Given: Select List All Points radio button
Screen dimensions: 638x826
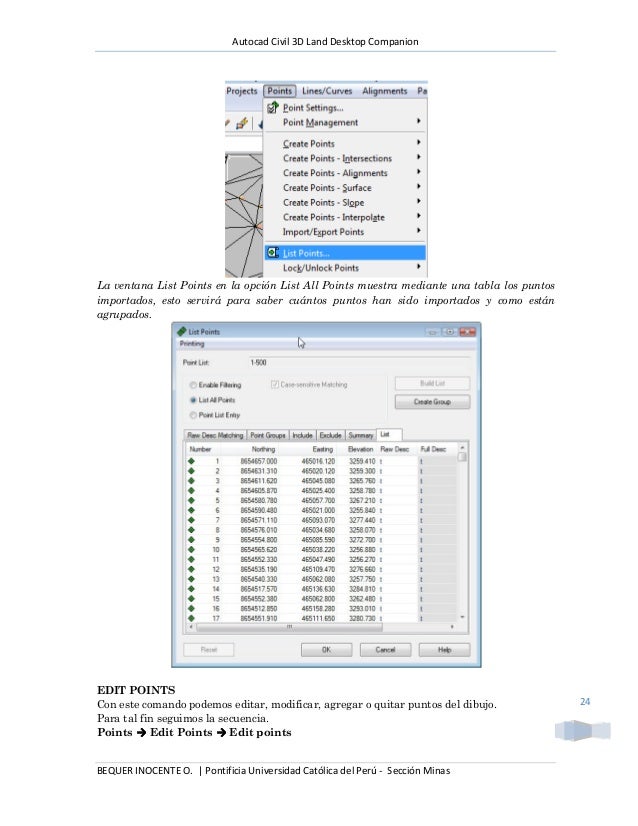Looking at the screenshot, I should click(193, 400).
